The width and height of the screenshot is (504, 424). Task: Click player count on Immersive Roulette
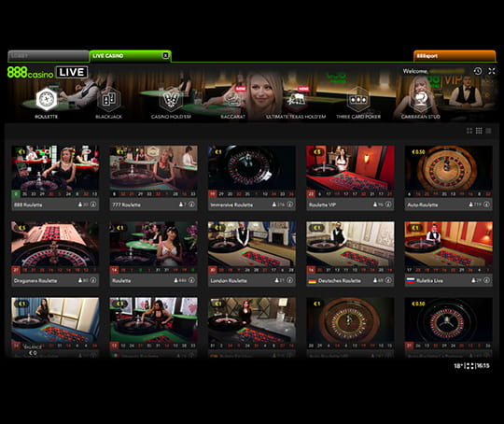[x=278, y=205]
